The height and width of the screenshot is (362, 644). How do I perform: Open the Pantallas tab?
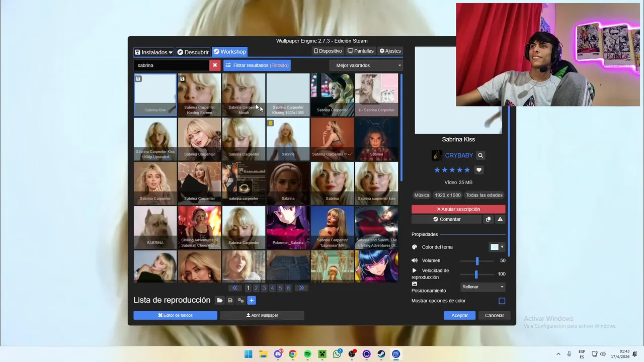point(361,51)
